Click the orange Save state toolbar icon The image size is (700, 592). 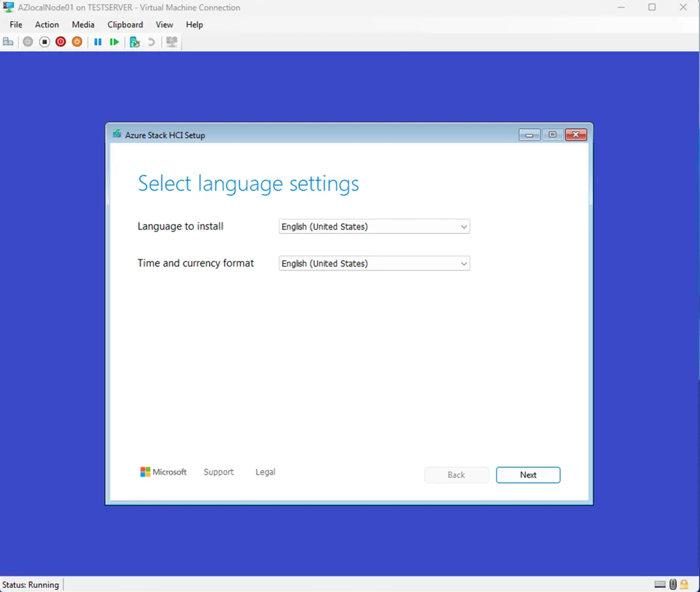coord(77,42)
